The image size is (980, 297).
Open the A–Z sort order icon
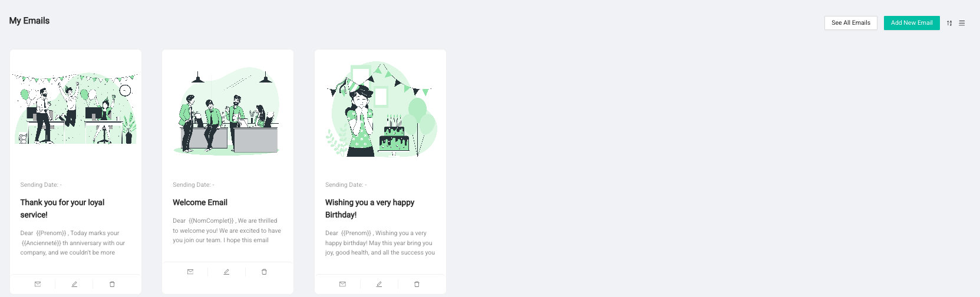pyautogui.click(x=949, y=23)
